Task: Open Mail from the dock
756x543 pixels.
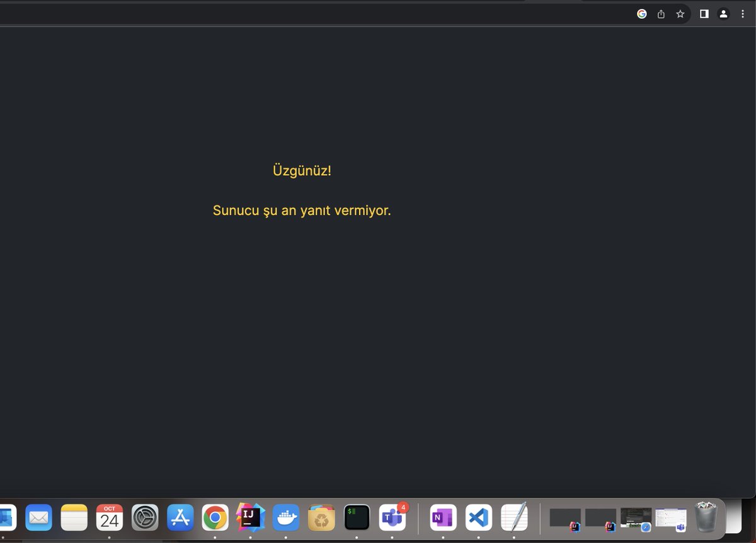Action: coord(38,518)
